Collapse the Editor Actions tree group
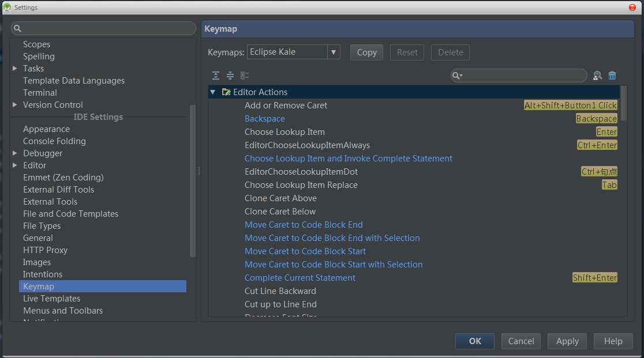The width and height of the screenshot is (644, 358). pos(213,92)
